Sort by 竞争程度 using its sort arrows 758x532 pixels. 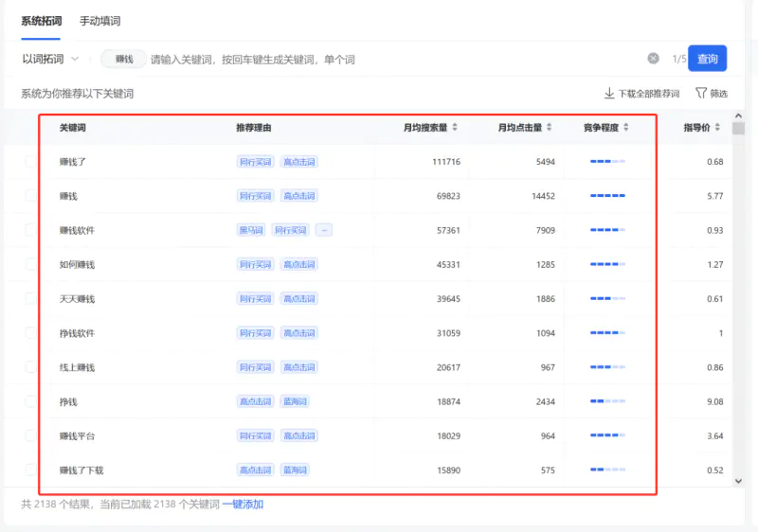[626, 128]
